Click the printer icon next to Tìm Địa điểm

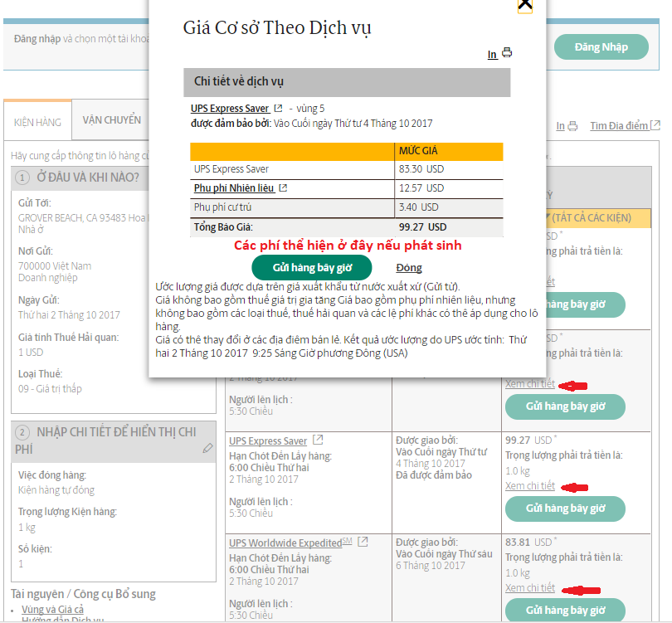point(572,126)
